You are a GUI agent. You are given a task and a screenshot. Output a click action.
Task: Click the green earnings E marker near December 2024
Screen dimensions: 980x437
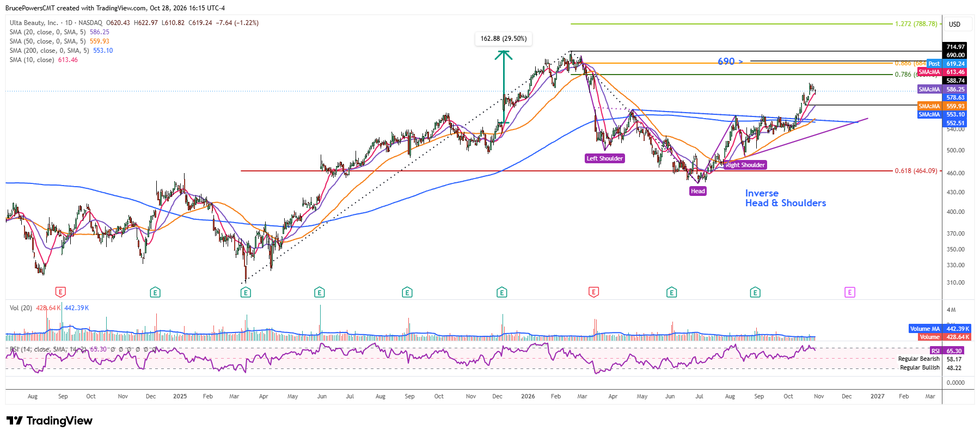click(x=155, y=293)
